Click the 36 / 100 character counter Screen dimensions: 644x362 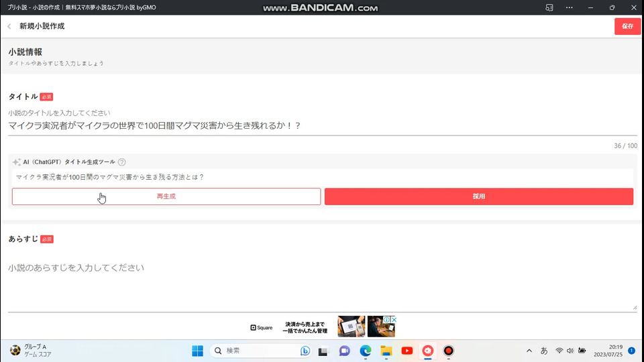(x=625, y=146)
